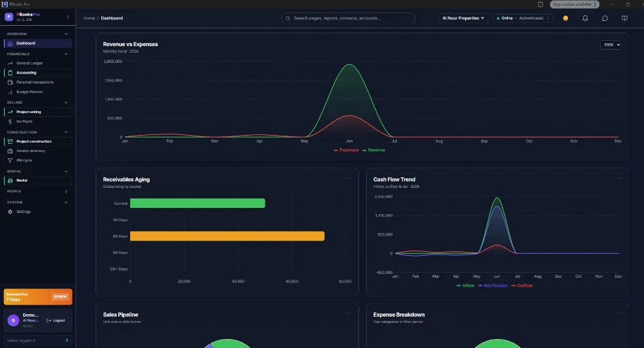Screen dimensions: 644x348
Task: Open the help book icon
Action: (x=625, y=18)
